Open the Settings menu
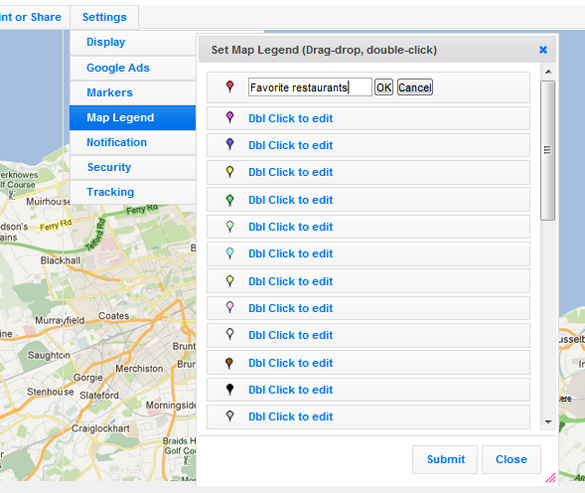The image size is (585, 493). tap(104, 17)
